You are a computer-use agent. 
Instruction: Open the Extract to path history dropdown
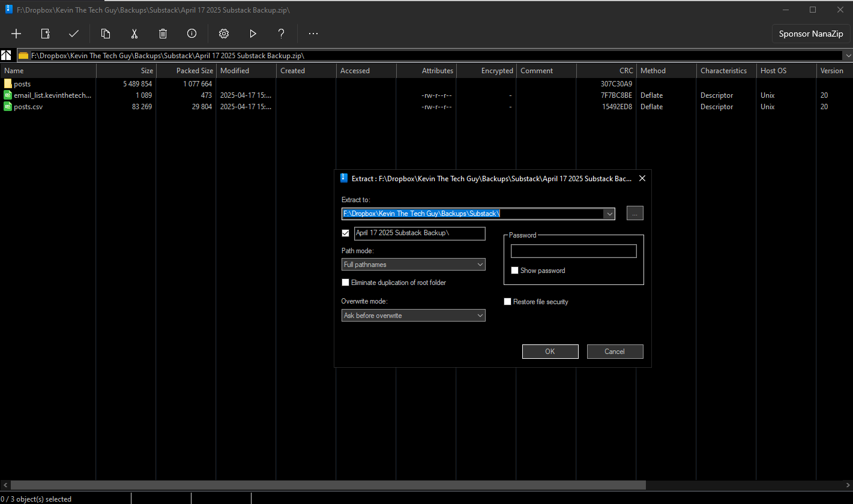[x=610, y=214]
